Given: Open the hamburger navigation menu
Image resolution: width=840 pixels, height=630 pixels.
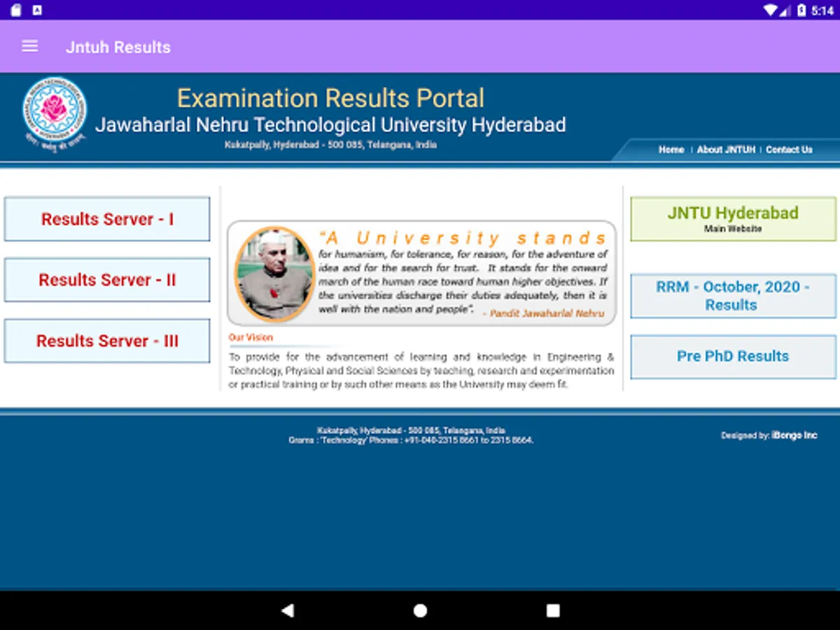Looking at the screenshot, I should point(29,47).
